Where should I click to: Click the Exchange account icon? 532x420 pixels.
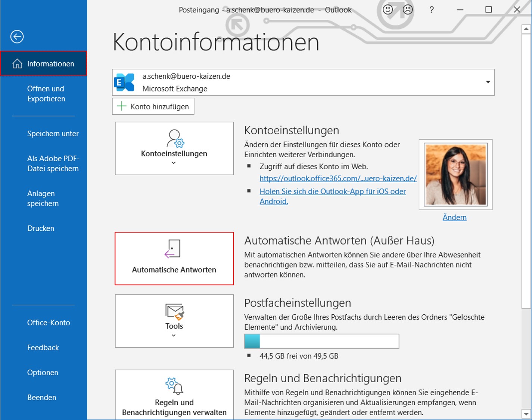[x=124, y=82]
